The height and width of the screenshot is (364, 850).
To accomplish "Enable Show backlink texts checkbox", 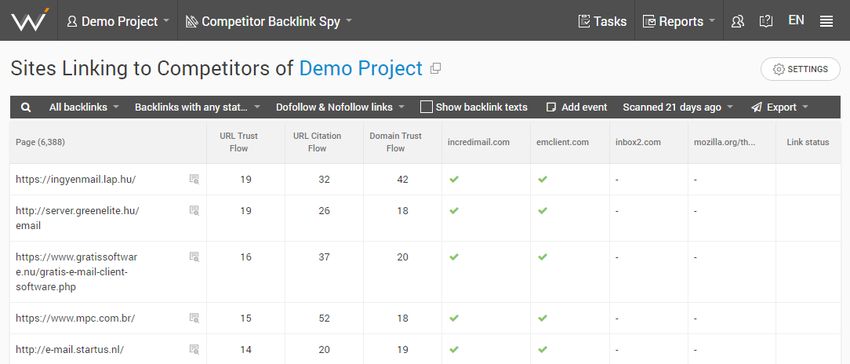I will 427,107.
